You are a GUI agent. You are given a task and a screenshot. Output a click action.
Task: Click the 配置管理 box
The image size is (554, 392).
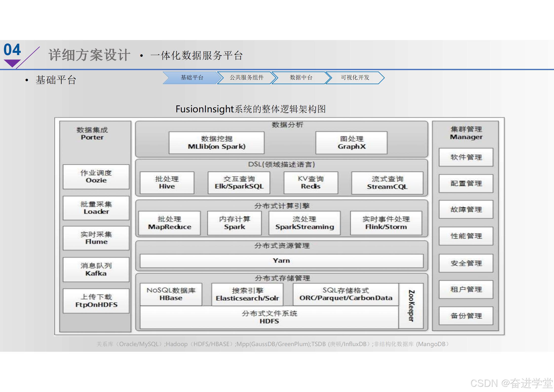click(466, 183)
